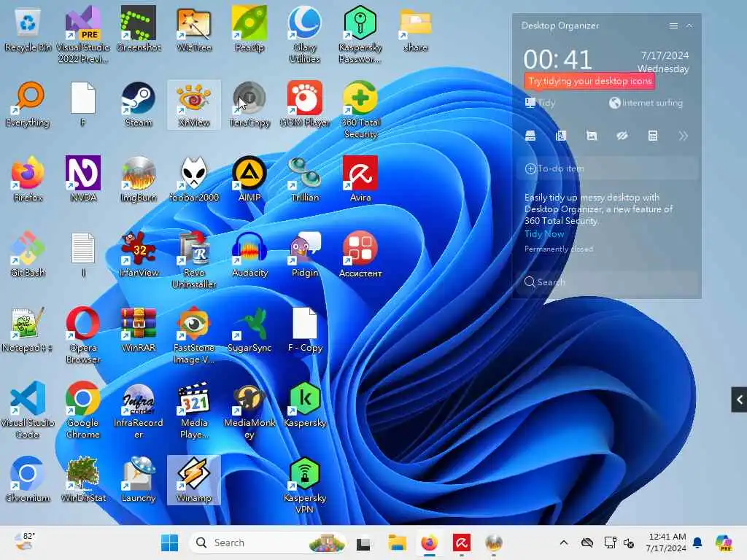Viewport: 747px width, 560px height.
Task: Open File Explorer from the taskbar
Action: pos(397,542)
